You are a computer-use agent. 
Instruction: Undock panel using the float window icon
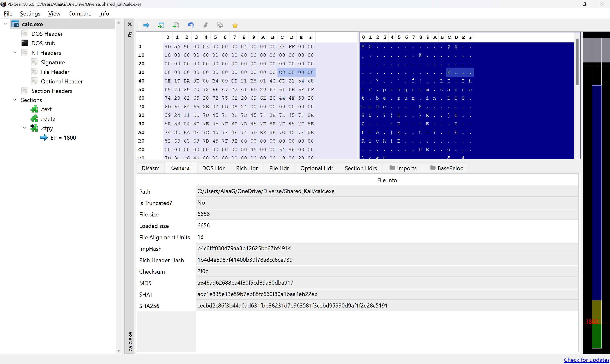[130, 35]
